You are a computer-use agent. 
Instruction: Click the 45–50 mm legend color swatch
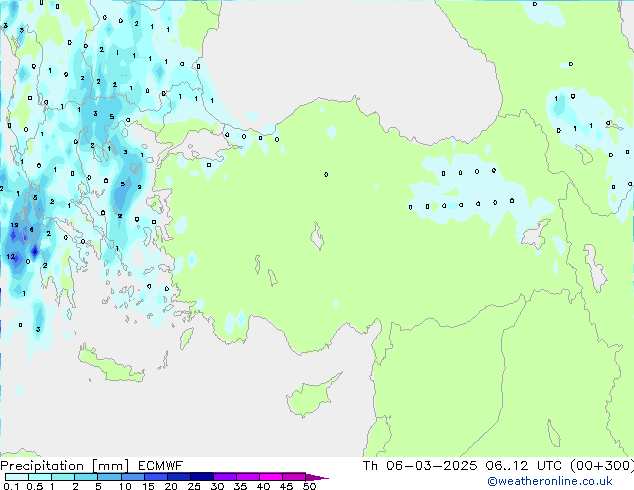(294, 477)
